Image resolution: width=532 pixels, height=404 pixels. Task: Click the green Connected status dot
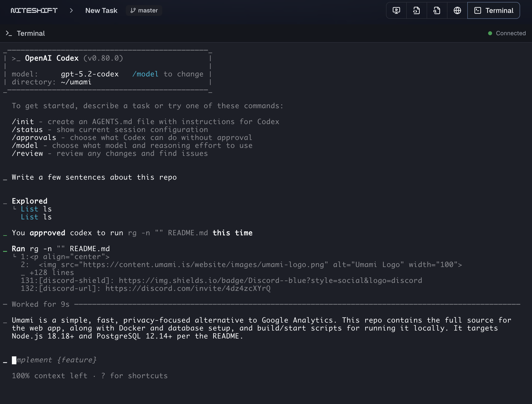(490, 33)
